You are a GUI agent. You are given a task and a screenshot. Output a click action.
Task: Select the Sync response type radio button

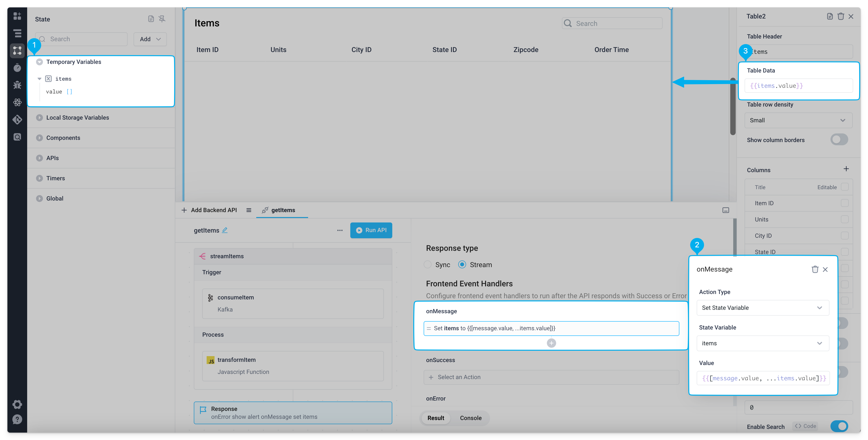[x=427, y=265]
